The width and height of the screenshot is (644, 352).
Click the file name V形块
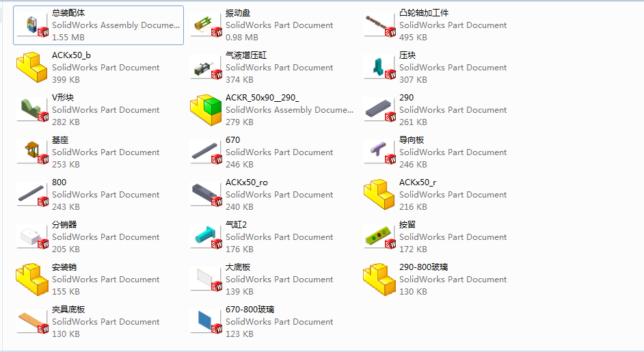pos(63,97)
